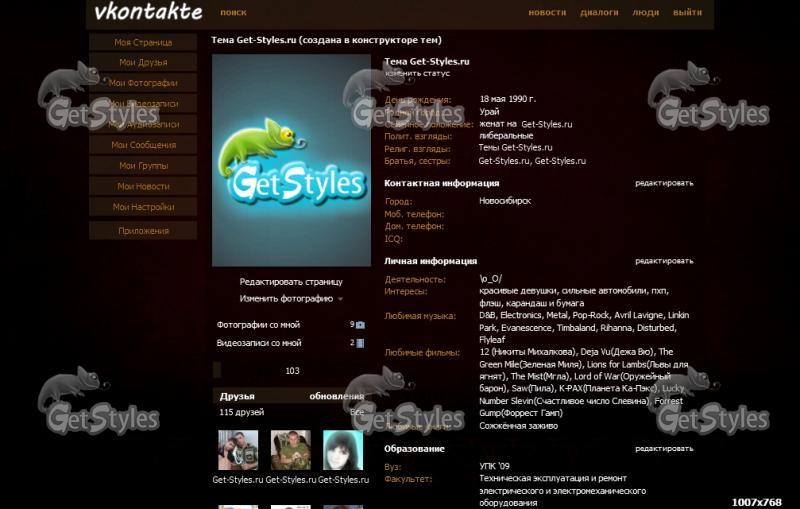Open the first friend's avatar thumbnail

pyautogui.click(x=238, y=450)
